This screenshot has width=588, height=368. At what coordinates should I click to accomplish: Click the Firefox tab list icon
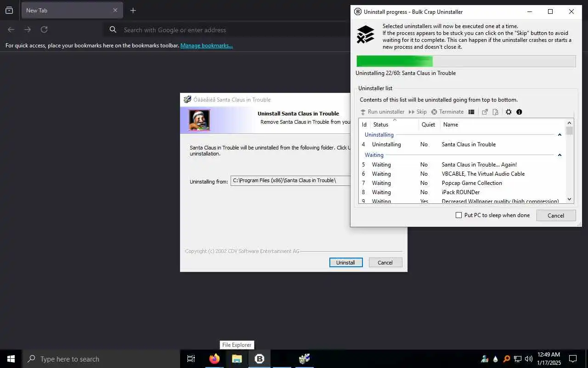click(x=9, y=10)
